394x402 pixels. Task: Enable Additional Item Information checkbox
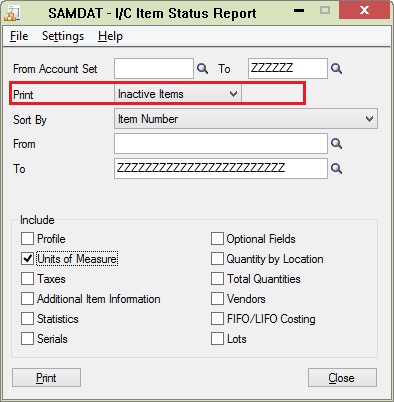click(27, 299)
